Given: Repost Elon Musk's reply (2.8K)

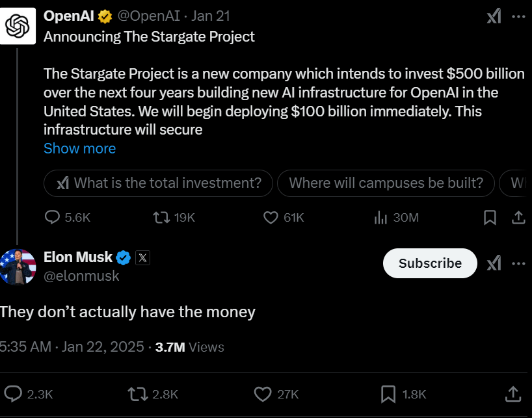Looking at the screenshot, I should pyautogui.click(x=137, y=393).
